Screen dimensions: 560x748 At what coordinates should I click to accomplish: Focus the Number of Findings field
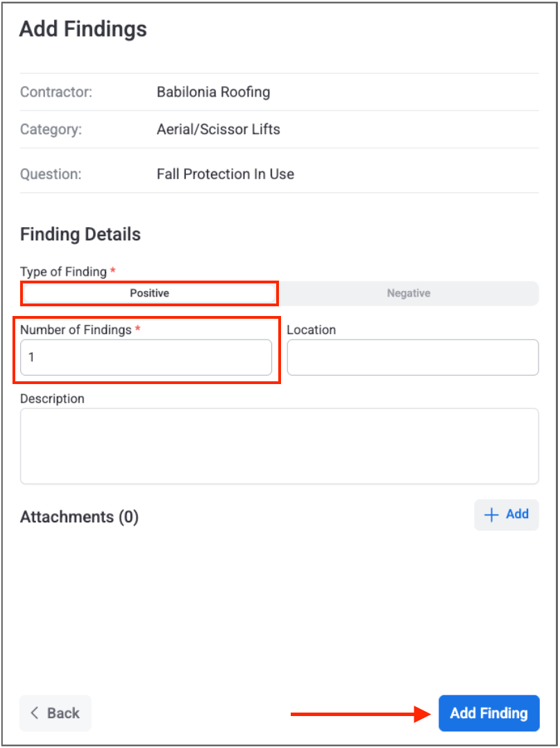146,358
